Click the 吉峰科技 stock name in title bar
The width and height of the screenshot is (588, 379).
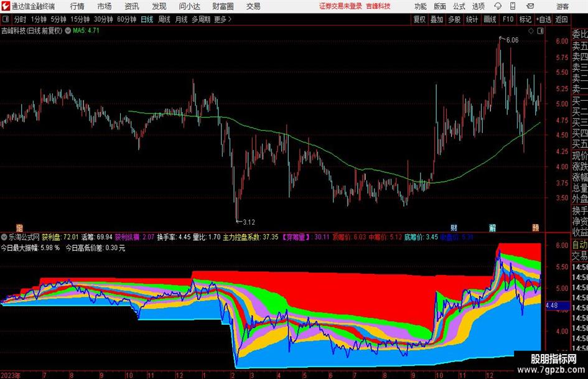(378, 6)
